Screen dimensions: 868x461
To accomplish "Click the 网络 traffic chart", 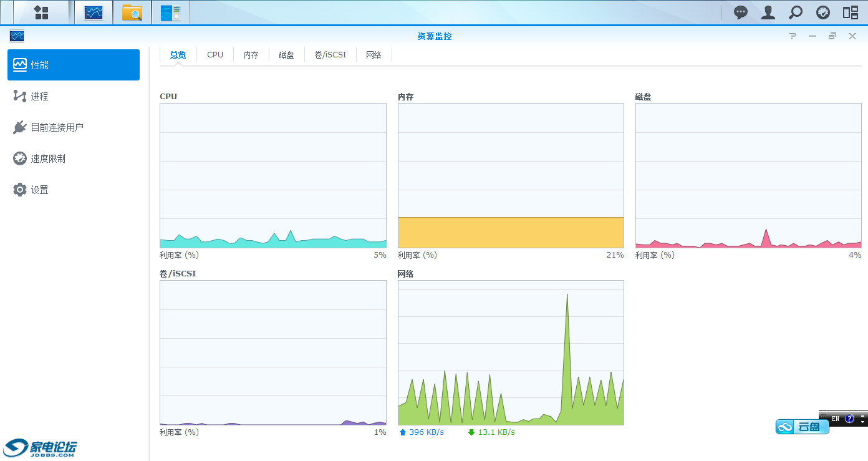I will coord(511,352).
